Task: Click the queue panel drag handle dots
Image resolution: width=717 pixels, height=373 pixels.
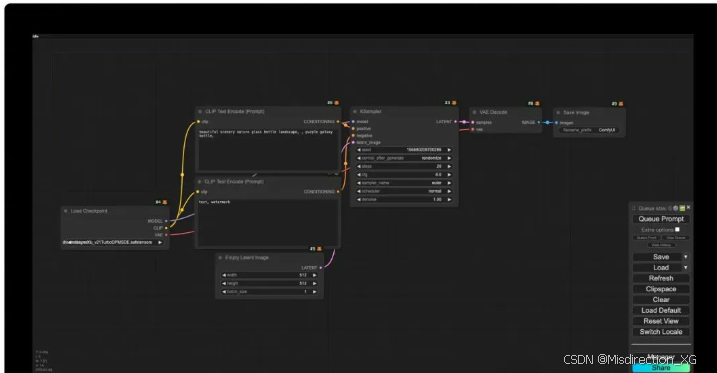Action: pos(634,208)
